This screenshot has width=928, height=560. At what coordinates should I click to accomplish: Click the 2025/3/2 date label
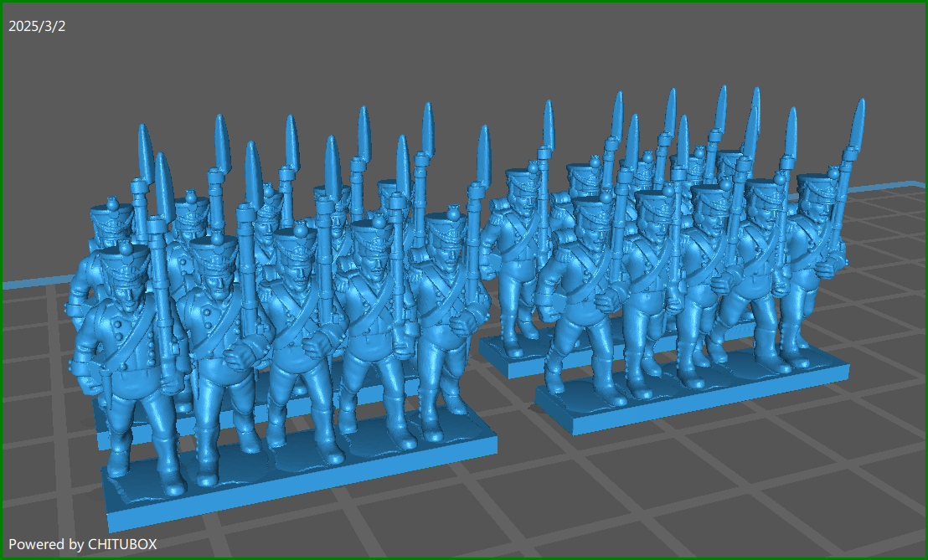pyautogui.click(x=37, y=26)
